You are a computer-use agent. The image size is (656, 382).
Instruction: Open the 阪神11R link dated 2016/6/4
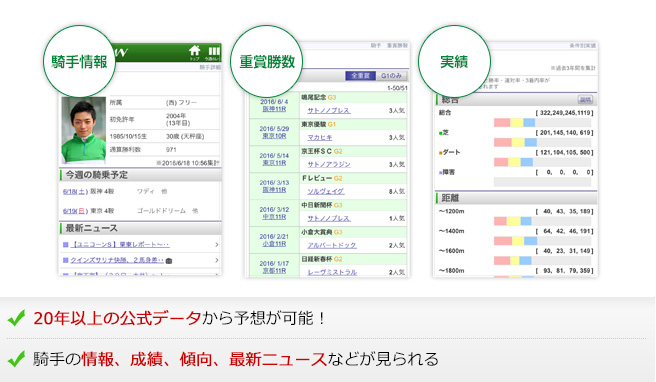pyautogui.click(x=274, y=109)
